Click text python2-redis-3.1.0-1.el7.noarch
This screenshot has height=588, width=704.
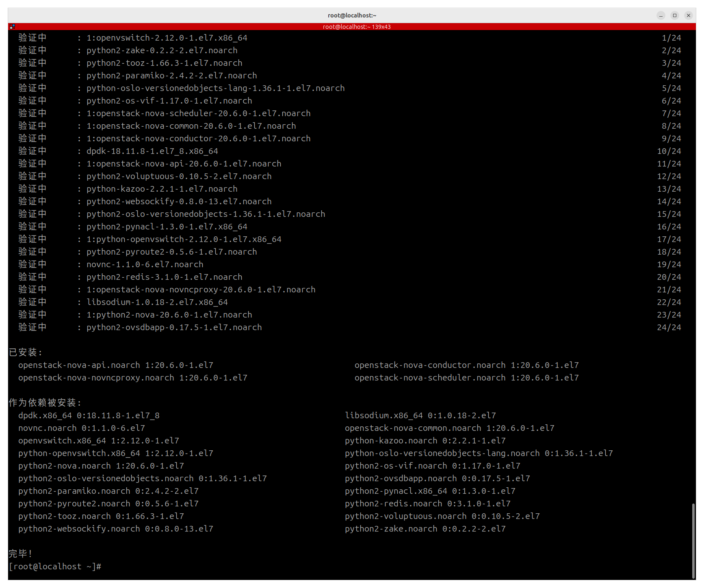pos(165,277)
